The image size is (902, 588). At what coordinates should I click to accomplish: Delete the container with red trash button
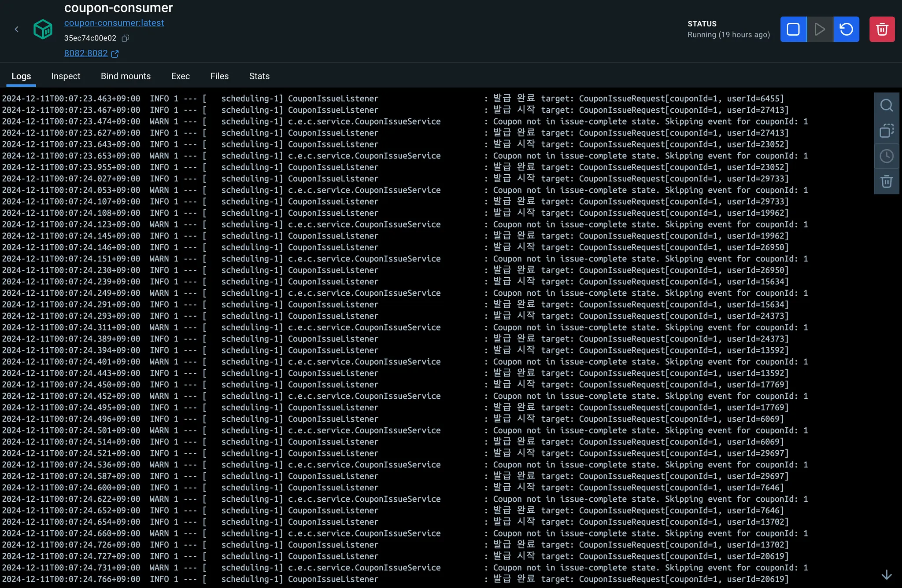tap(882, 29)
